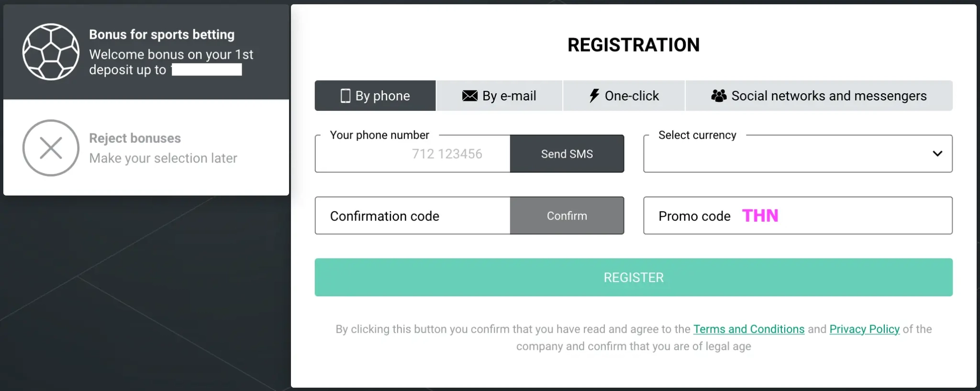Click the lightning bolt One-click icon
This screenshot has height=391, width=980.
tap(594, 96)
